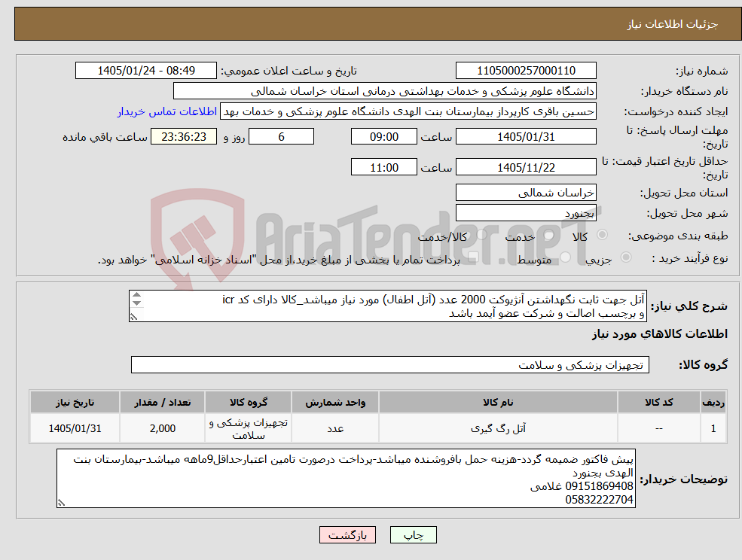This screenshot has height=560, width=742.
Task: Select the کالا radio button
Action: 603,235
